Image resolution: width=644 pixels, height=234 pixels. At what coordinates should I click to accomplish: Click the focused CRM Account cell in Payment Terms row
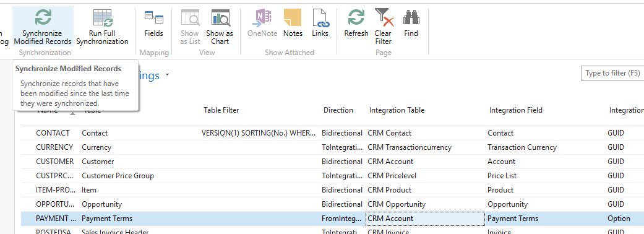[x=425, y=219]
